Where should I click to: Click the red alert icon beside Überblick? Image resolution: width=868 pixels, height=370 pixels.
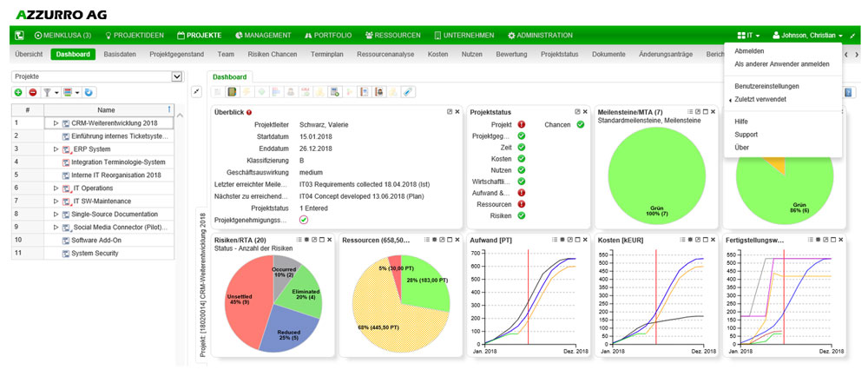tap(249, 112)
